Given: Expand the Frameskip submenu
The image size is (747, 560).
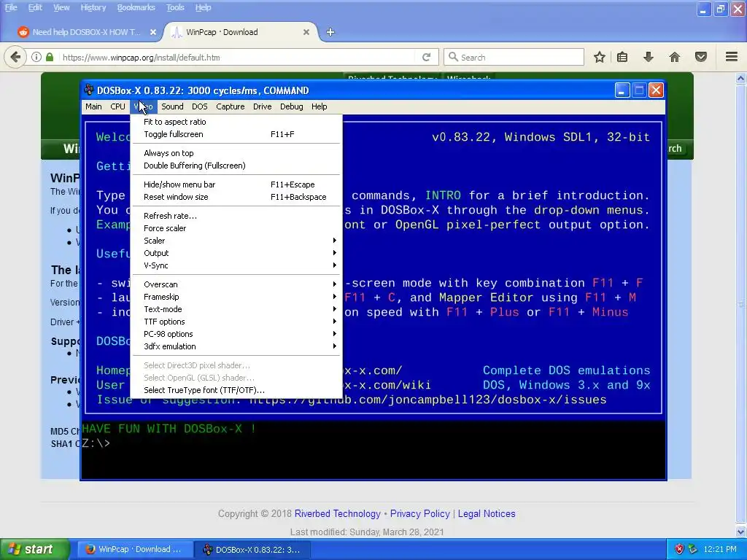Looking at the screenshot, I should [x=236, y=297].
